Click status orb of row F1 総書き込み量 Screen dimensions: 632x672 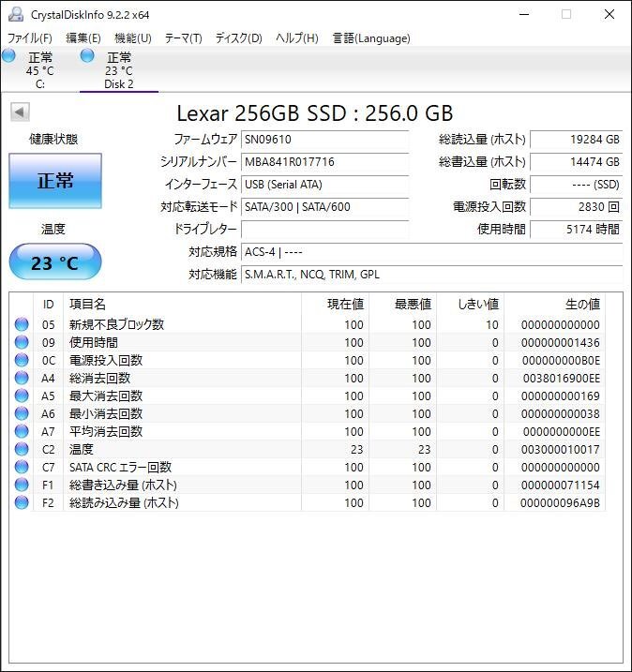coord(22,485)
